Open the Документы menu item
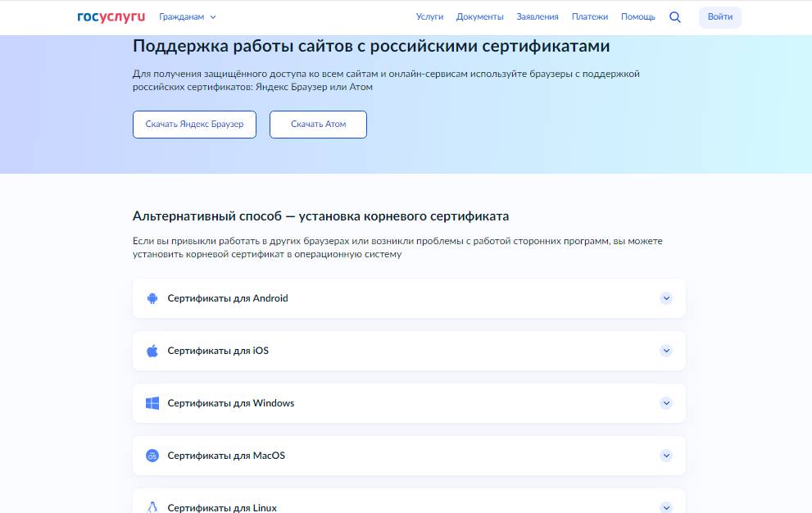The image size is (812, 513). click(x=479, y=16)
